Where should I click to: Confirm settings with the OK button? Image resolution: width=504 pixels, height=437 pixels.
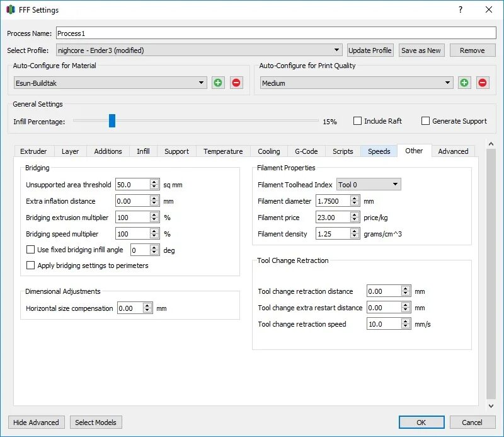point(421,422)
